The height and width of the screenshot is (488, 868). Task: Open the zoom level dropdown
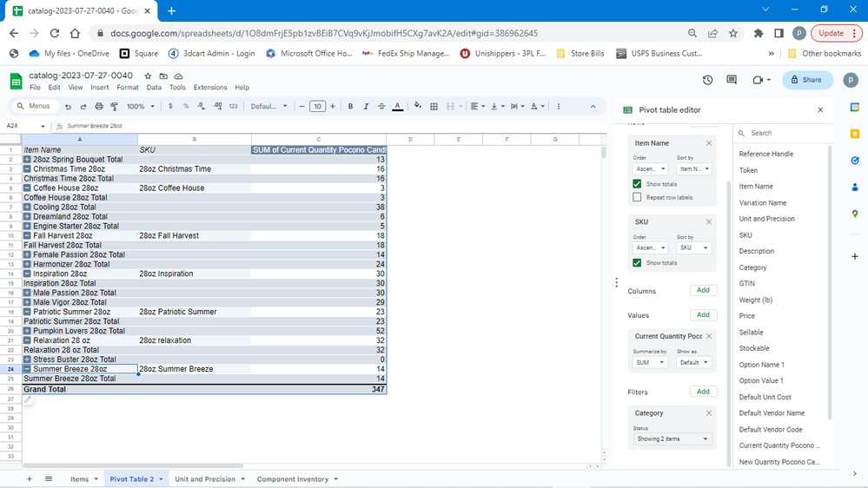click(x=141, y=106)
